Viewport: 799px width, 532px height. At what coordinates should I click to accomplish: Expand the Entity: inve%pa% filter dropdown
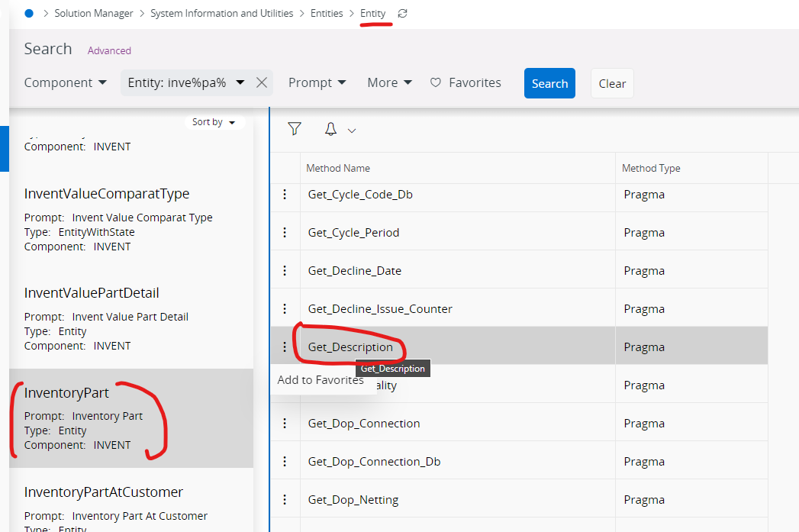240,82
